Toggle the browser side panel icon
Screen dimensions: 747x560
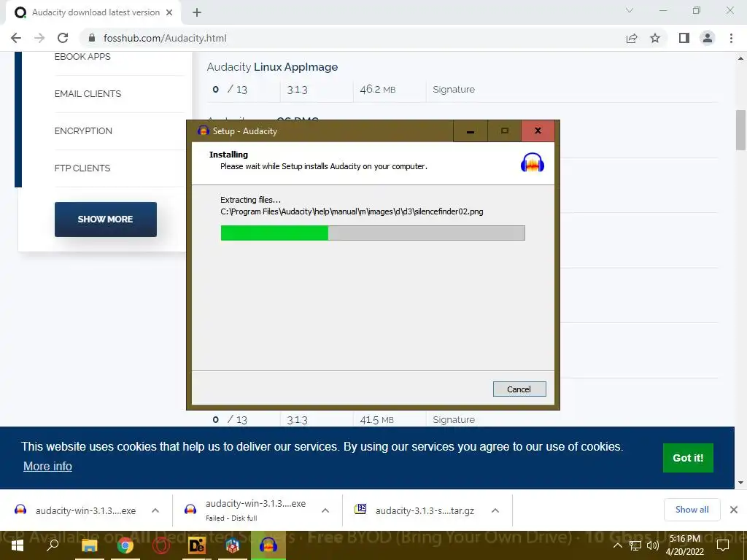tap(684, 38)
